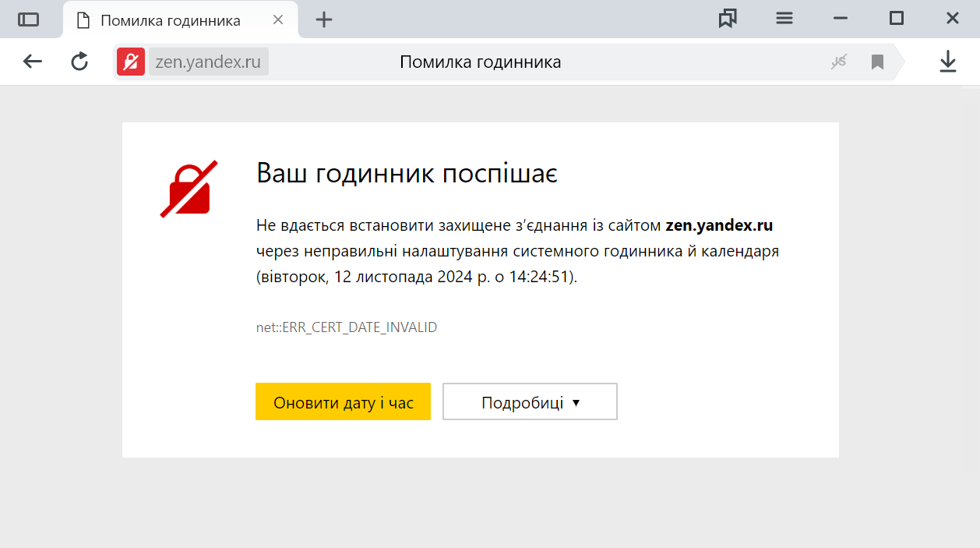Close the Помилка годинника tab
Viewport: 980px width, 548px height.
pyautogui.click(x=278, y=19)
